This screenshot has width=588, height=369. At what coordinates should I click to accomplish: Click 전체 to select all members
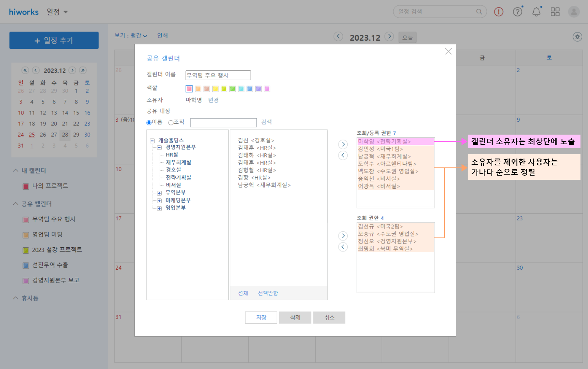click(x=243, y=293)
